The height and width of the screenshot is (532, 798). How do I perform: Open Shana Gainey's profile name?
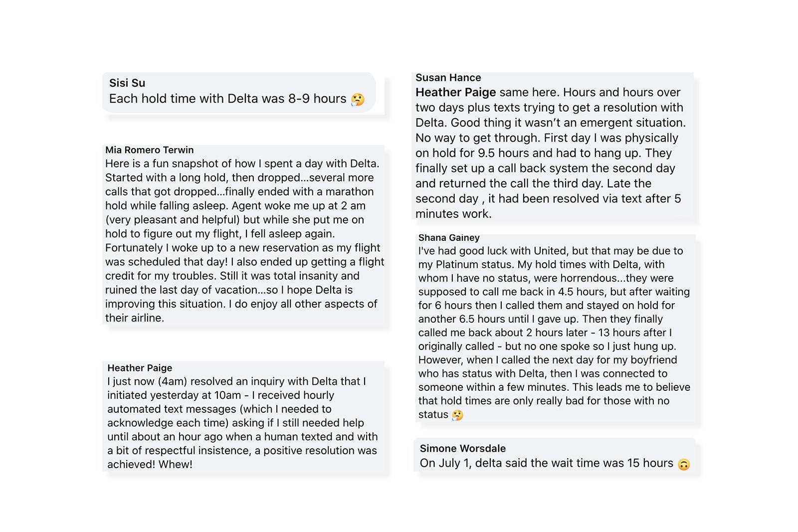(x=449, y=237)
